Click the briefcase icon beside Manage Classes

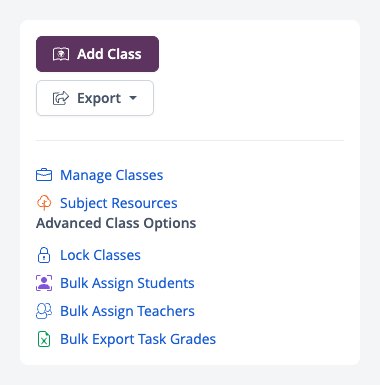(44, 175)
